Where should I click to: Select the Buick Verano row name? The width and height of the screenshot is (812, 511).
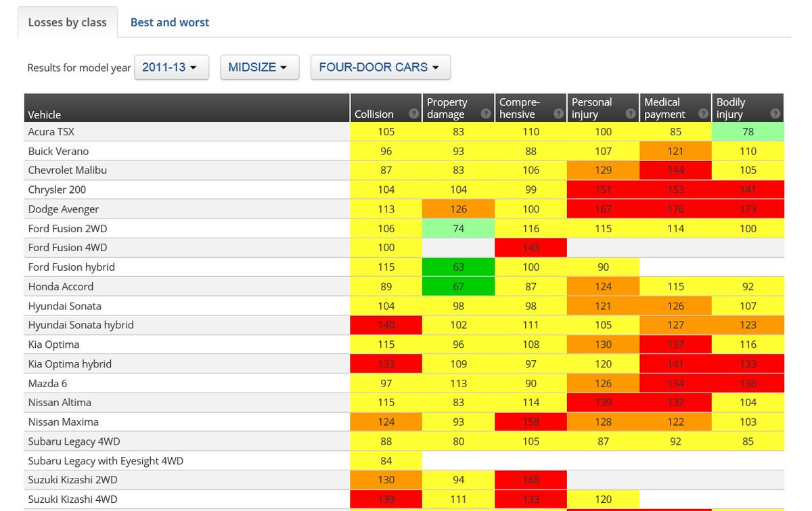(58, 151)
